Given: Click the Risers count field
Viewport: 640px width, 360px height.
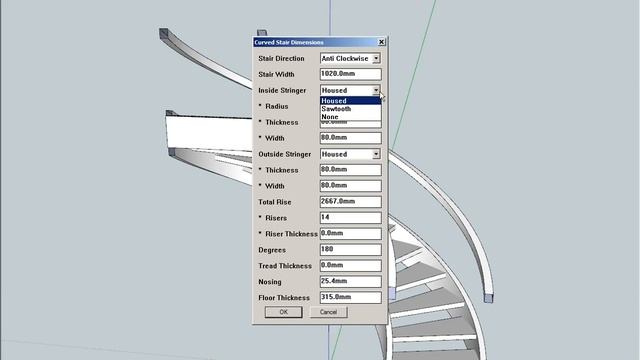Looking at the screenshot, I should click(351, 218).
